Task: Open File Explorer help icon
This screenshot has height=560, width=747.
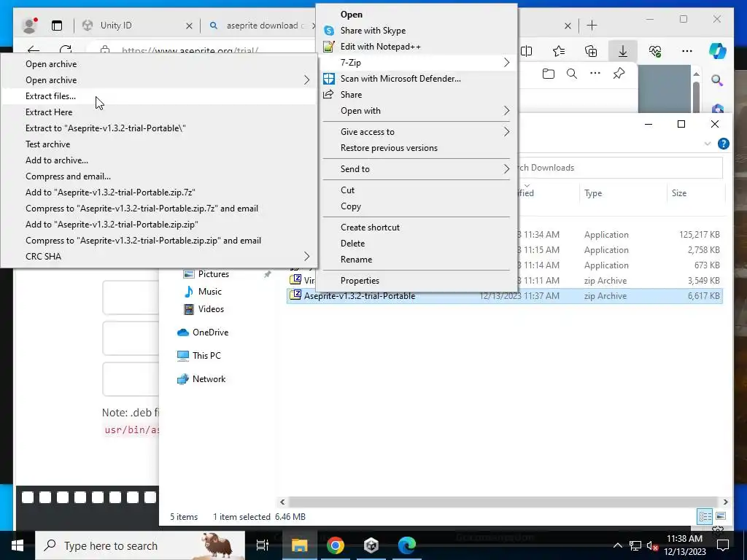Action: [723, 144]
